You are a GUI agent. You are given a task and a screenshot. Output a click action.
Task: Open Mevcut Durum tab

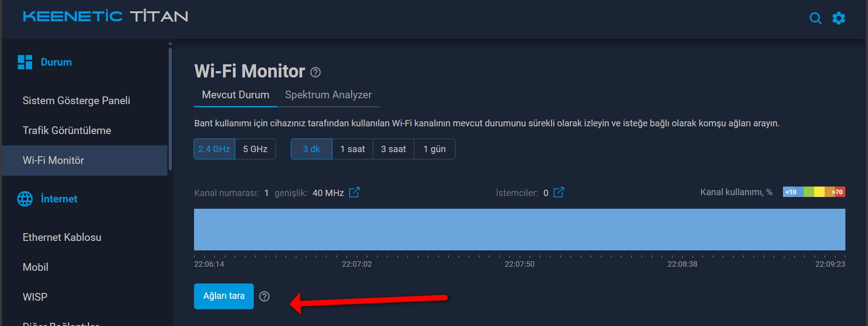click(236, 95)
